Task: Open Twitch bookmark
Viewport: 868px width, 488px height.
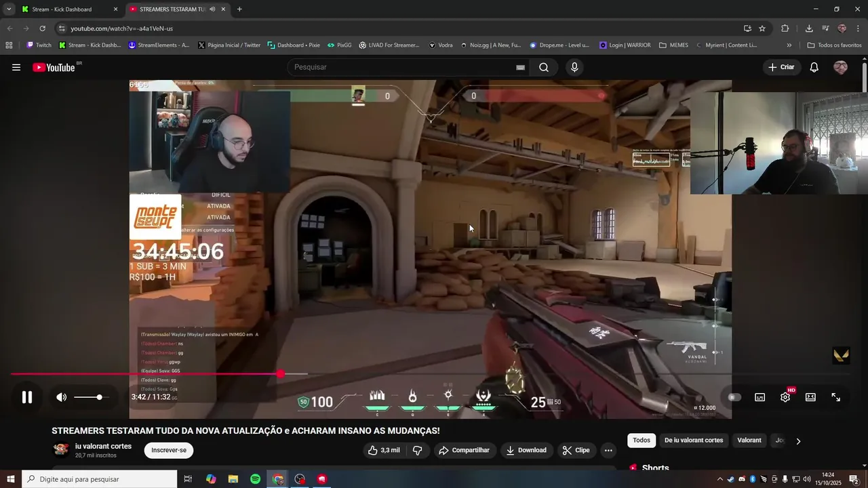Action: click(x=39, y=45)
